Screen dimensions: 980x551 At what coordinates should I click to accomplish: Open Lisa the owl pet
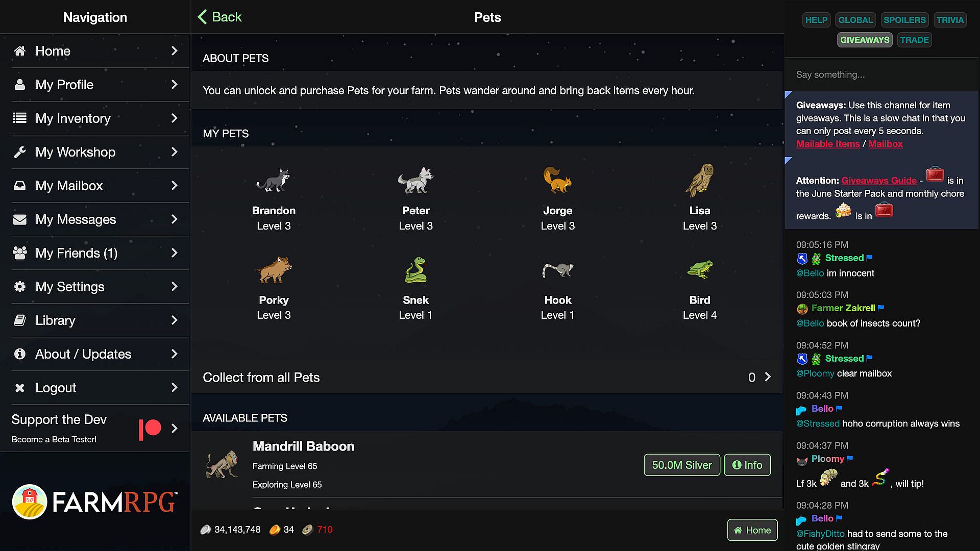pyautogui.click(x=700, y=180)
